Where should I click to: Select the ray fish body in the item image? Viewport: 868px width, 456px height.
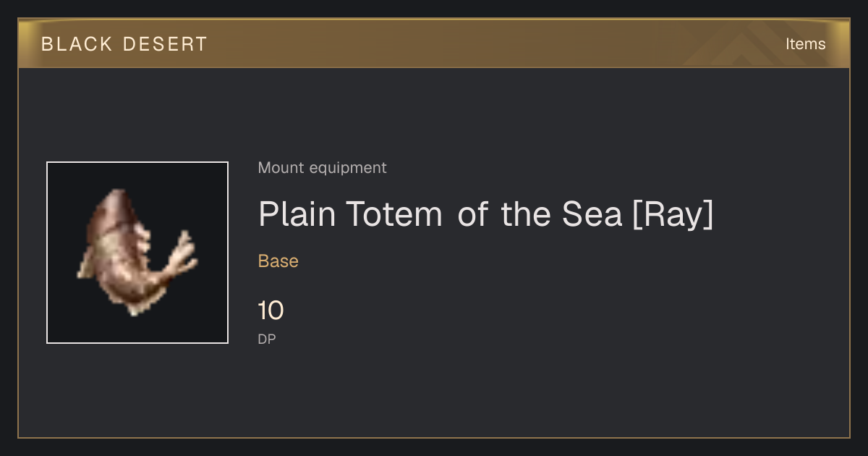(x=116, y=250)
